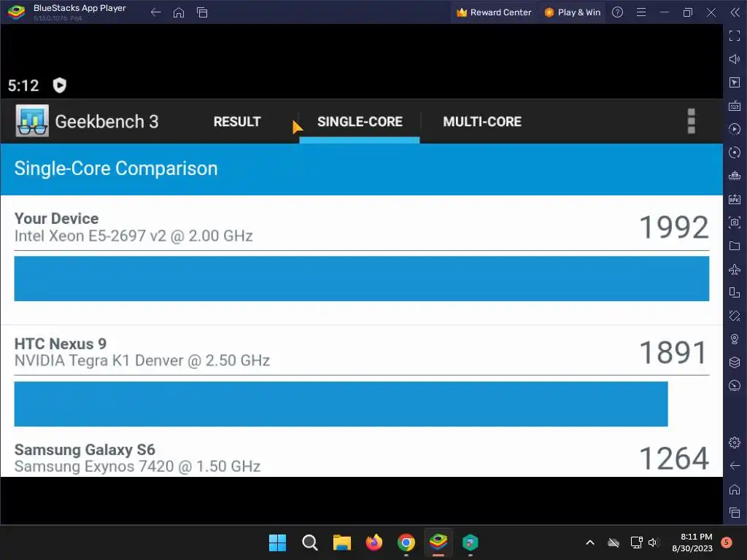Open the set location pin icon

click(x=734, y=339)
